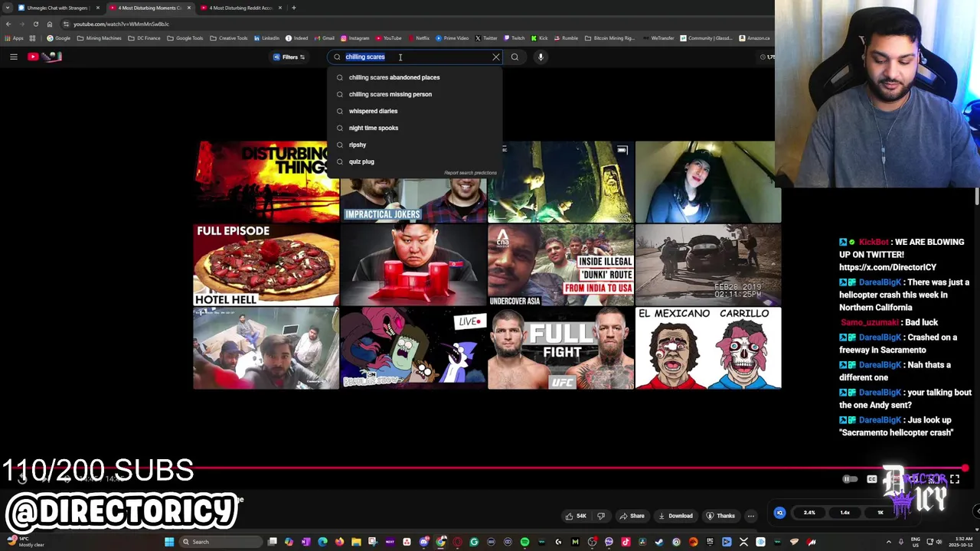Open the Hotel Hell full episode thumbnail
980x551 pixels.
pyautogui.click(x=266, y=265)
